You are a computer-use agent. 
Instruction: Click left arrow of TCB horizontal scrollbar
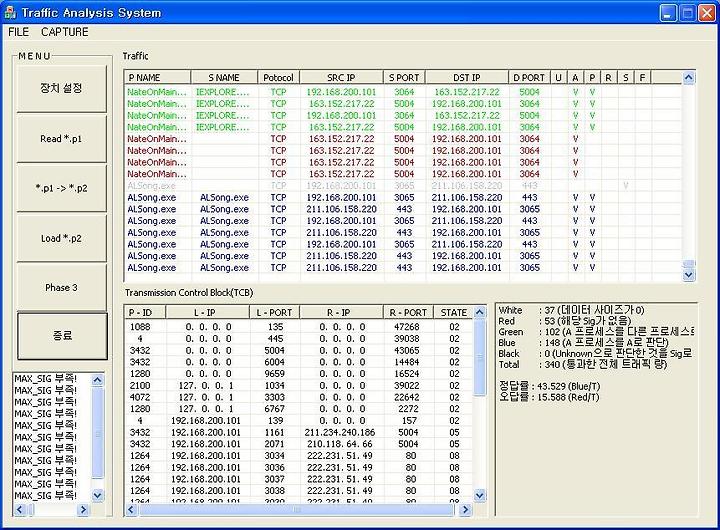coord(131,509)
